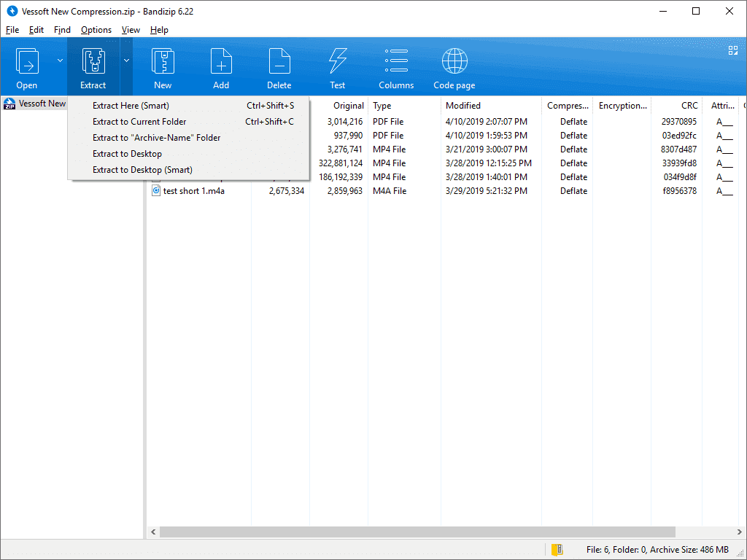Click the CRC value 29370895
The image size is (747, 560).
tap(679, 122)
